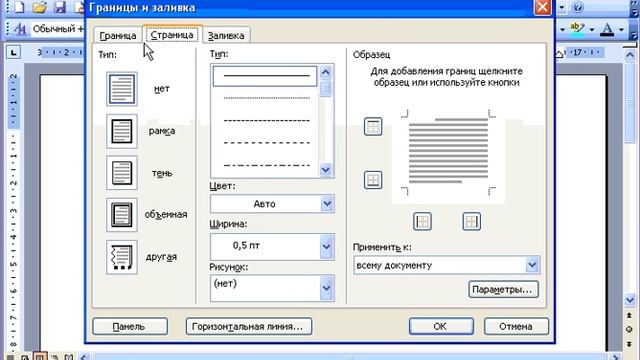Image resolution: width=640 pixels, height=360 pixels.
Task: Toggle top border button in preview
Action: point(373,126)
